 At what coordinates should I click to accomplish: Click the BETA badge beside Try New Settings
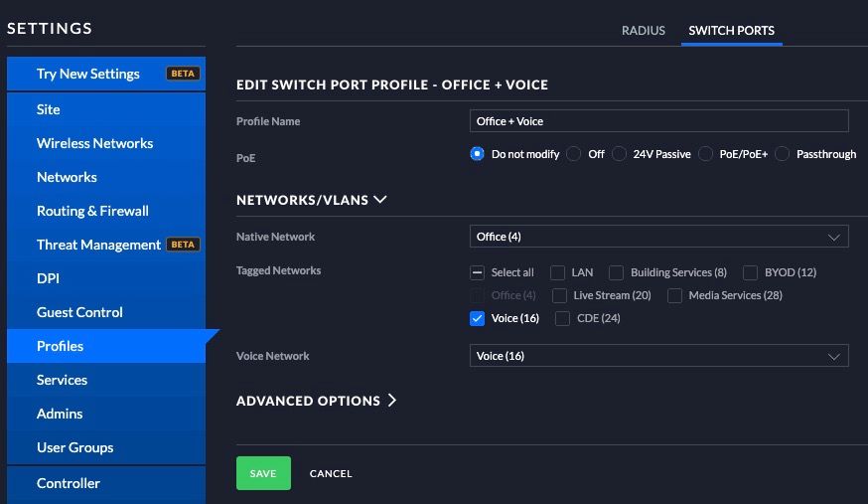click(183, 74)
